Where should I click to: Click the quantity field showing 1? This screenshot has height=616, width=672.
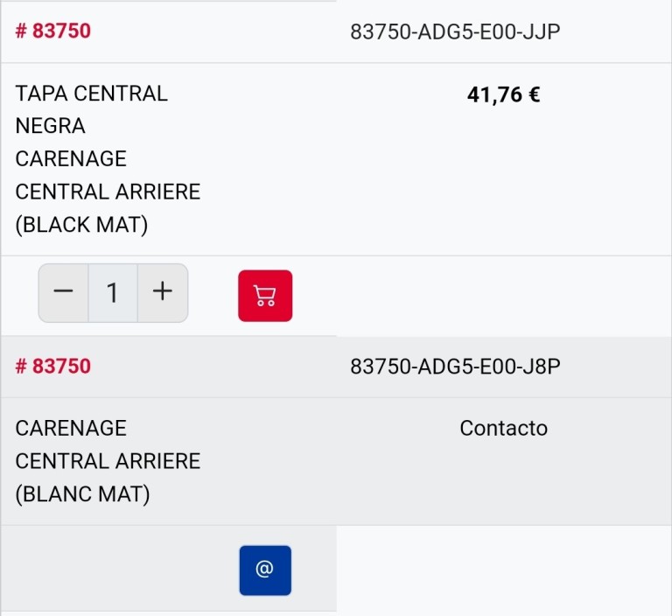112,293
